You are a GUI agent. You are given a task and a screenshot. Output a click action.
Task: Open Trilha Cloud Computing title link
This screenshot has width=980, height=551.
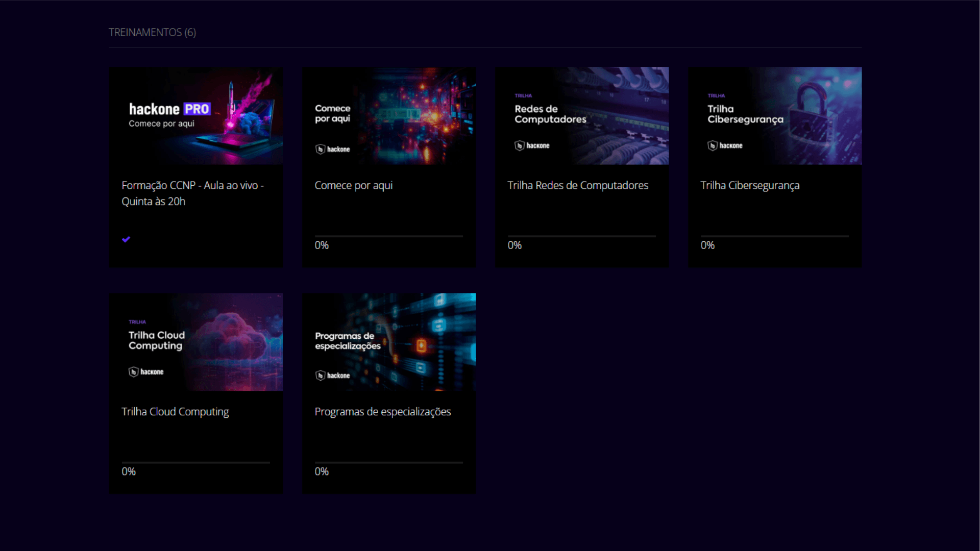175,412
